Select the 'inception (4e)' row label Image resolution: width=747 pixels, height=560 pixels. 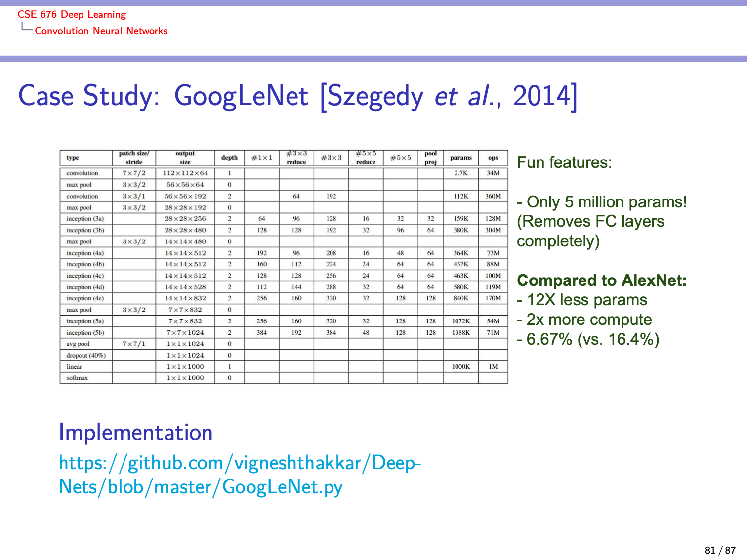tap(85, 298)
